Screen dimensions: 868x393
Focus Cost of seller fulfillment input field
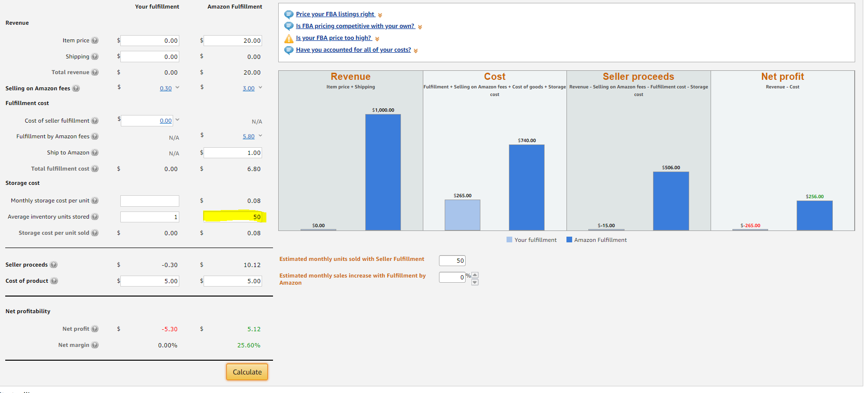click(147, 121)
